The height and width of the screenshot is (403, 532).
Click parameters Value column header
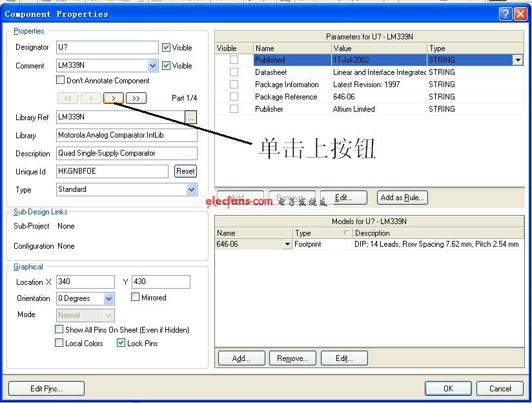(x=379, y=48)
